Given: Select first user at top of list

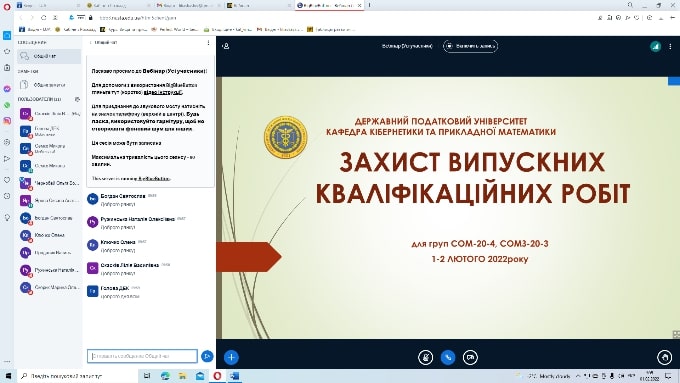Looking at the screenshot, I should point(49,114).
